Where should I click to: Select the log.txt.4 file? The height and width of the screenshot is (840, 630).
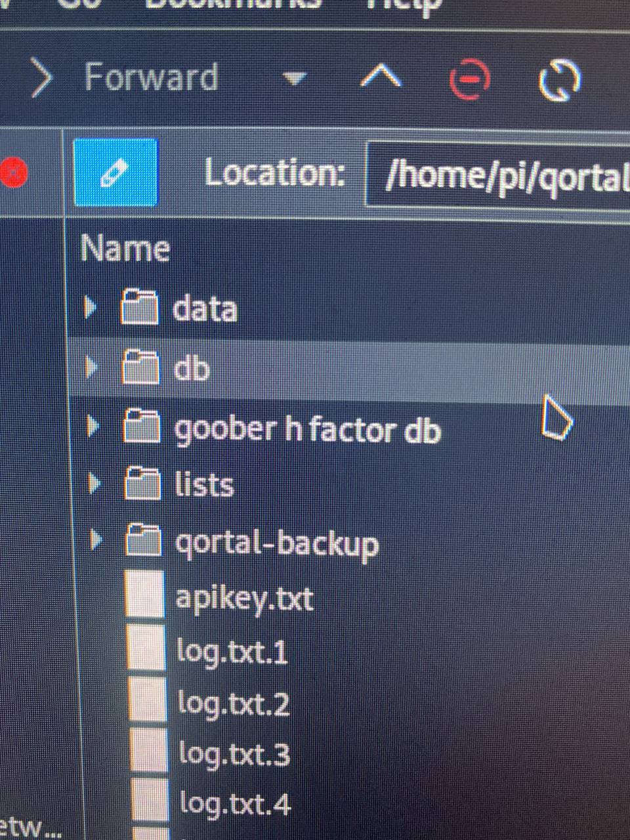[x=234, y=804]
